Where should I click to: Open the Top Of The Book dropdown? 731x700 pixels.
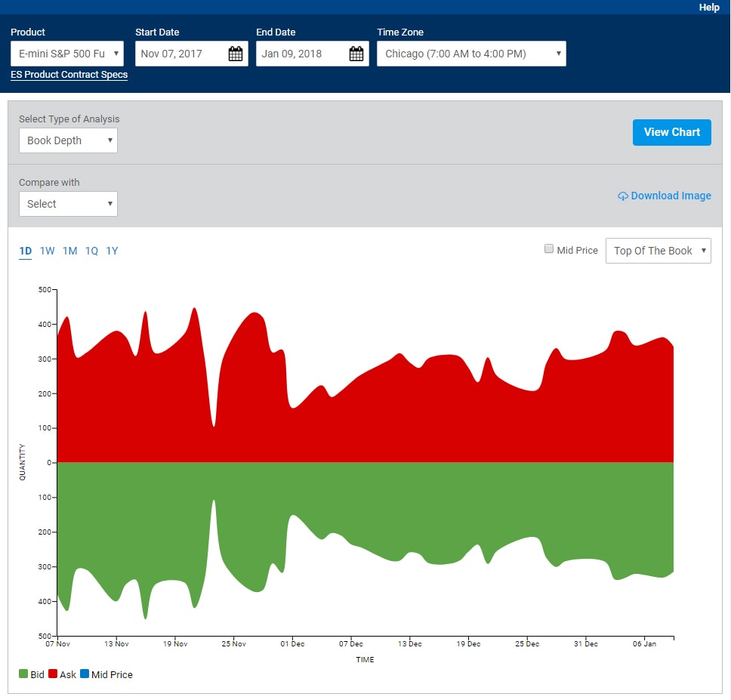(x=658, y=251)
